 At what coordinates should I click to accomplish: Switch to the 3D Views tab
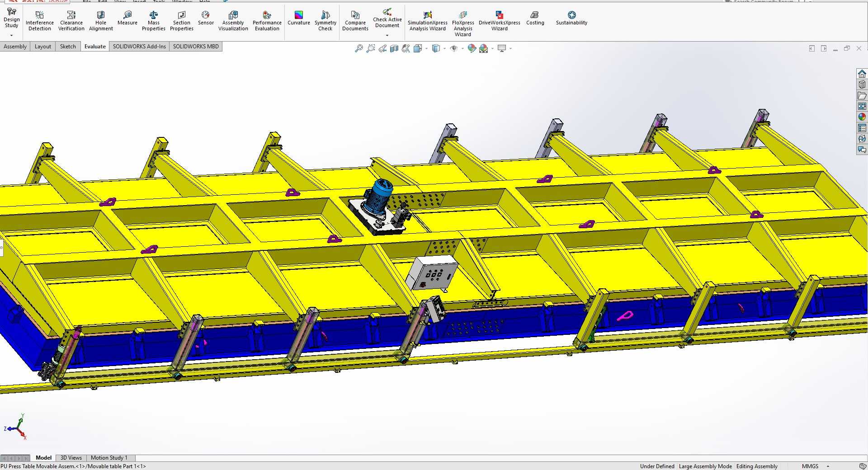[x=71, y=458]
